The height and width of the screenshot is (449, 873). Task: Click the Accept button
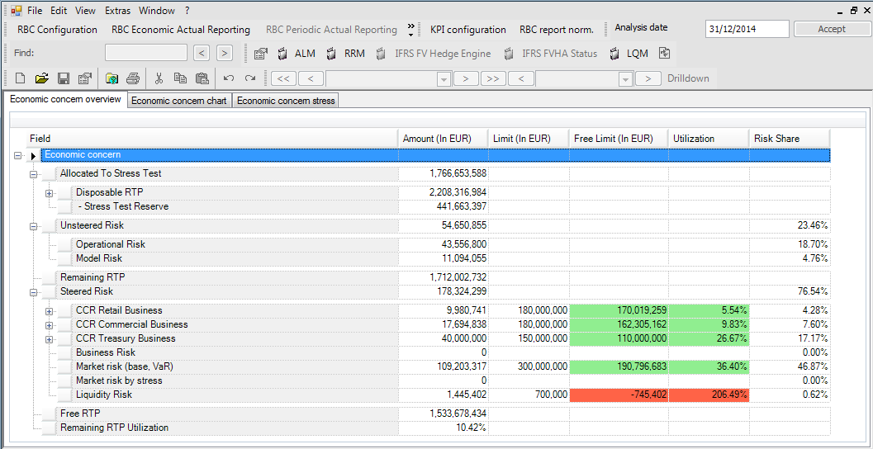click(832, 29)
